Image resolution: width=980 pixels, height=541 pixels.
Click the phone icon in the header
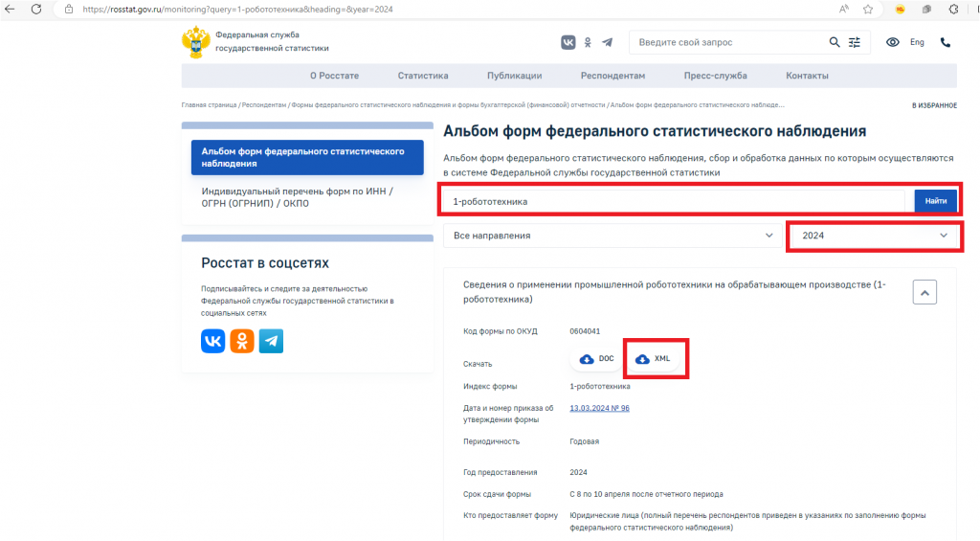point(946,42)
